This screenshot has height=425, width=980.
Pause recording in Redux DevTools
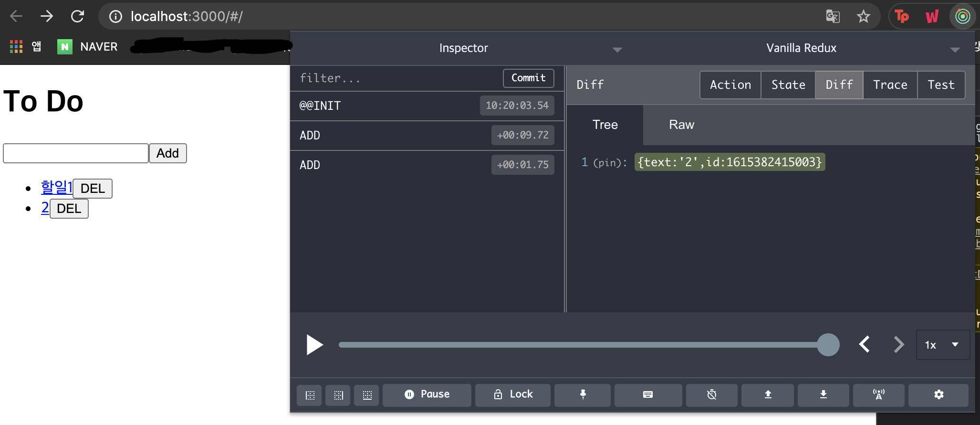click(x=427, y=395)
